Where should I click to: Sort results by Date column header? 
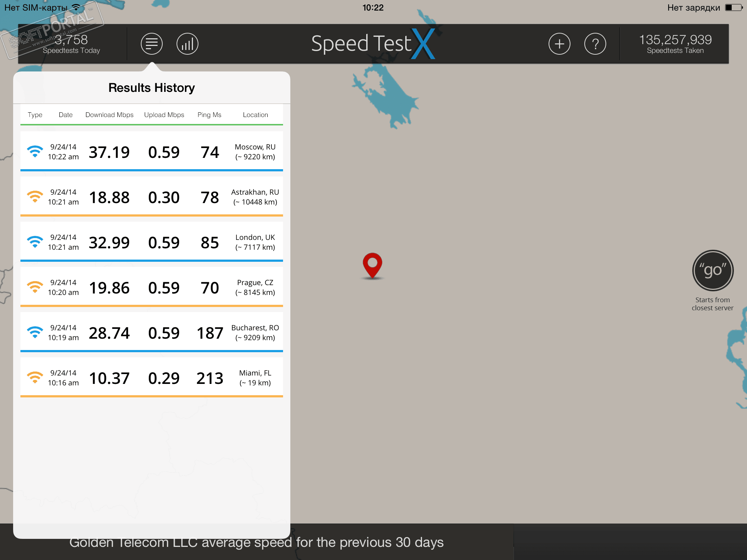tap(66, 115)
